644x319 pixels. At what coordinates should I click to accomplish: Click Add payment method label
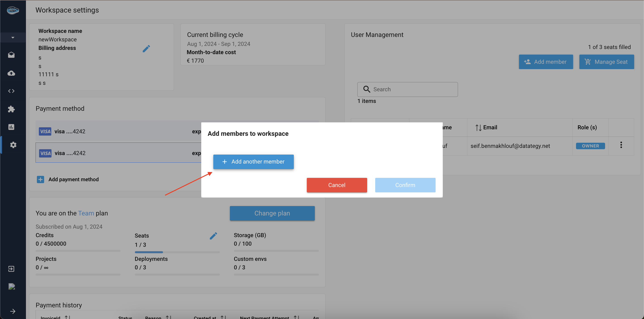pos(74,179)
